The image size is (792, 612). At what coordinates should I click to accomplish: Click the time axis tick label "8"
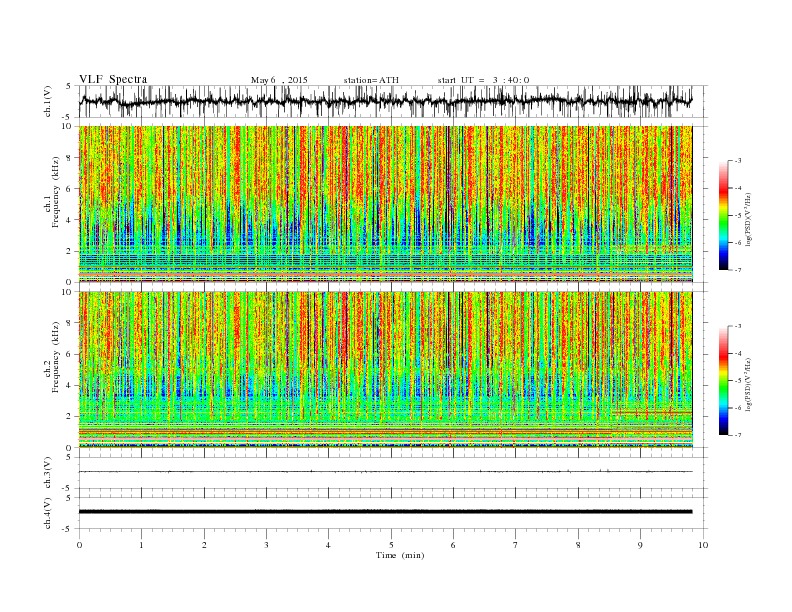pyautogui.click(x=578, y=545)
